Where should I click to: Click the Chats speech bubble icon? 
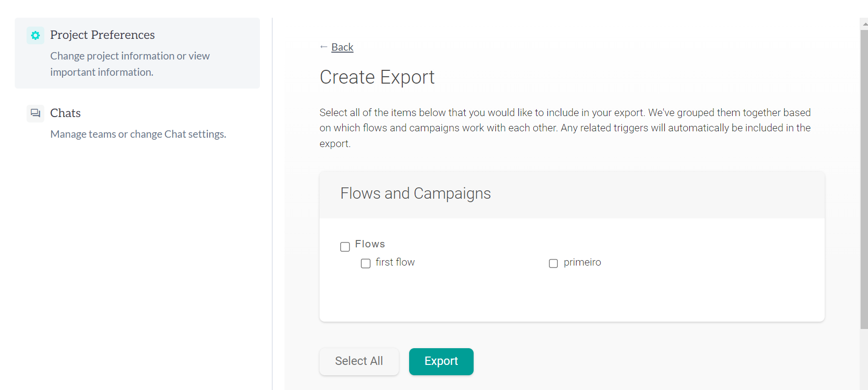click(35, 113)
